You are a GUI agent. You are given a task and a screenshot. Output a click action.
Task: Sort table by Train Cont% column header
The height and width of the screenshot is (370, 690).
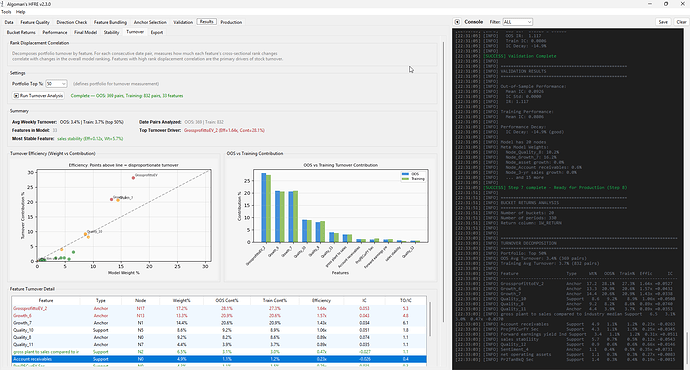coord(275,300)
